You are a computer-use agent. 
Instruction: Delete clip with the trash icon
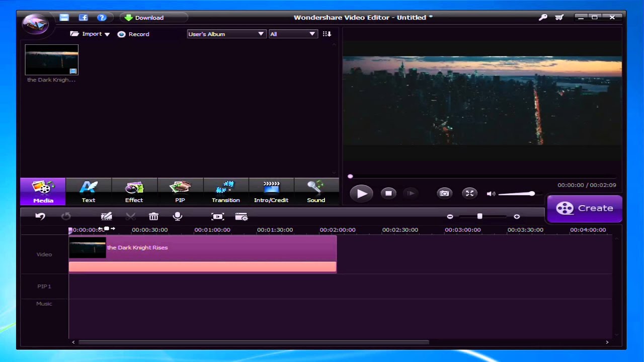click(x=153, y=216)
